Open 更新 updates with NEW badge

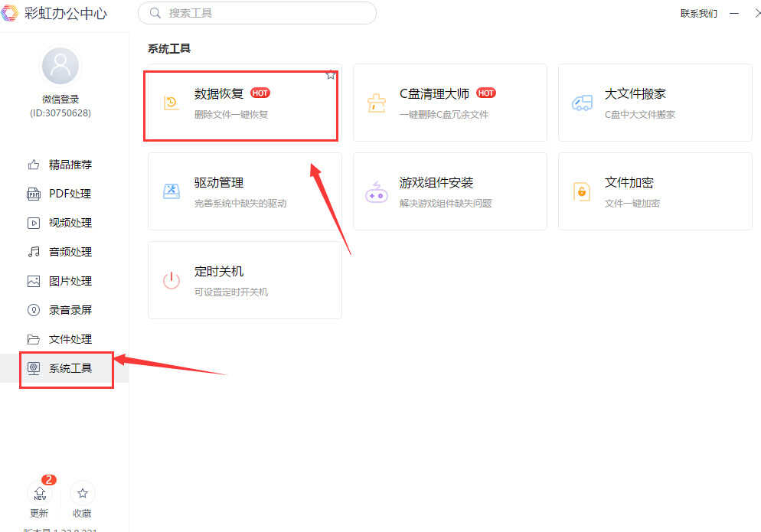[40, 494]
